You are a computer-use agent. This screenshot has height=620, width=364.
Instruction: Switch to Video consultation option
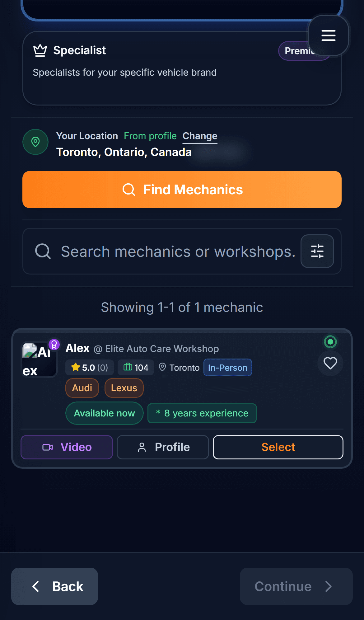coord(66,447)
